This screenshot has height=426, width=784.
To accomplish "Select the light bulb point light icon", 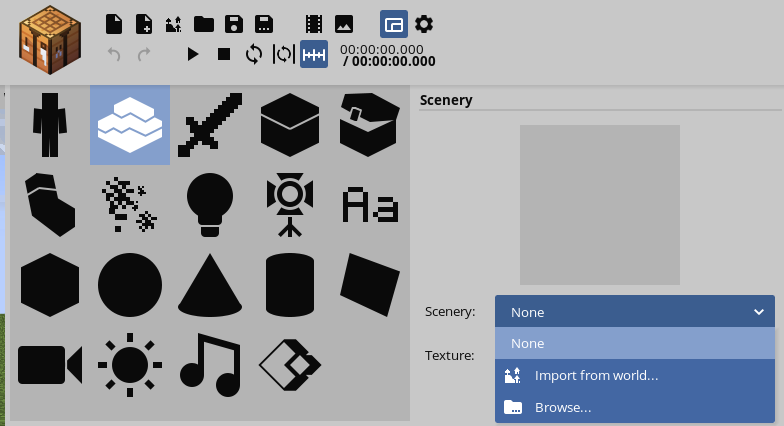I will (x=210, y=205).
